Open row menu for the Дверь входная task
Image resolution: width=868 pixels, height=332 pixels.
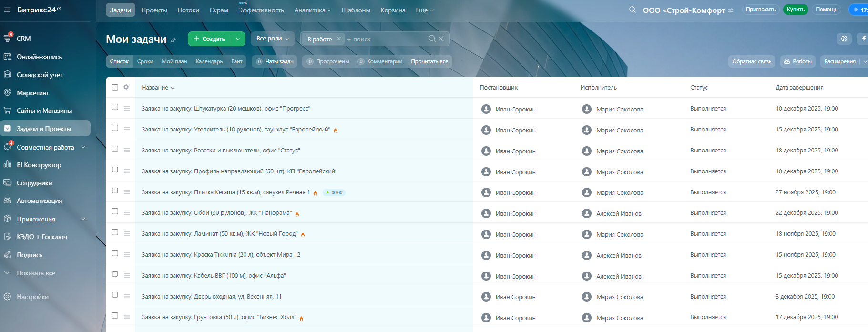127,296
